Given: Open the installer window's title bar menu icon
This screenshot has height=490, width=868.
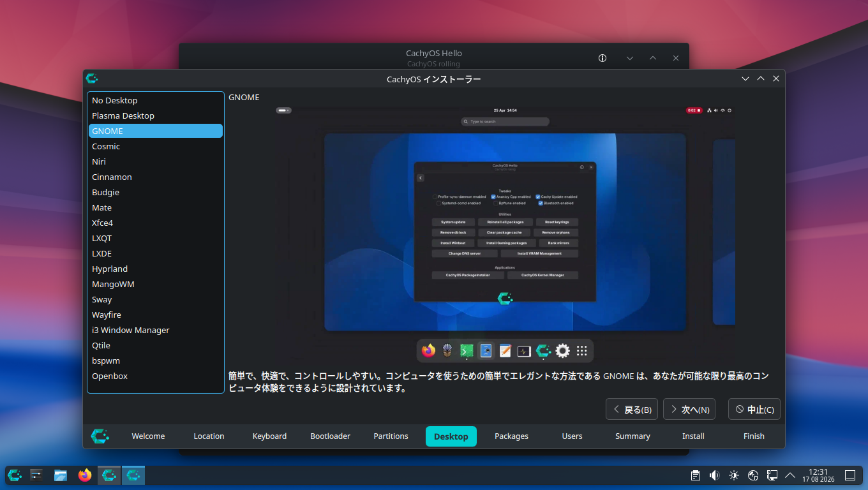Looking at the screenshot, I should click(92, 78).
